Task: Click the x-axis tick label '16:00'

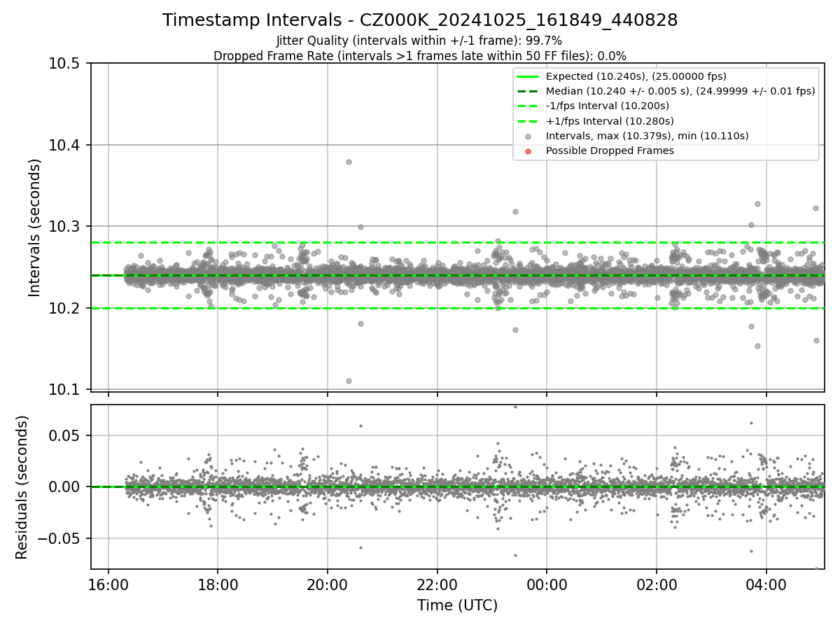Action: click(x=108, y=584)
